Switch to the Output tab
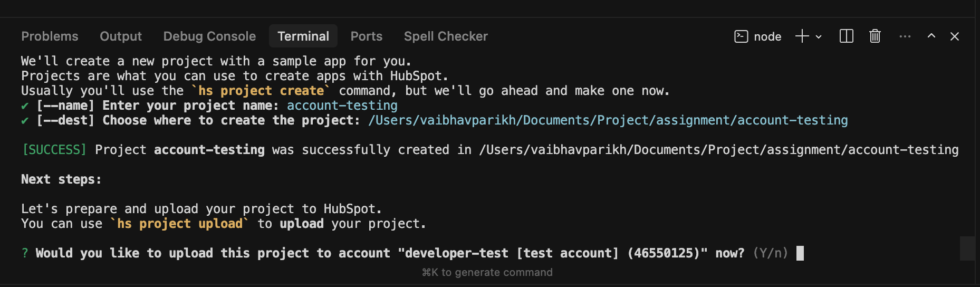This screenshot has width=980, height=287. click(x=121, y=36)
